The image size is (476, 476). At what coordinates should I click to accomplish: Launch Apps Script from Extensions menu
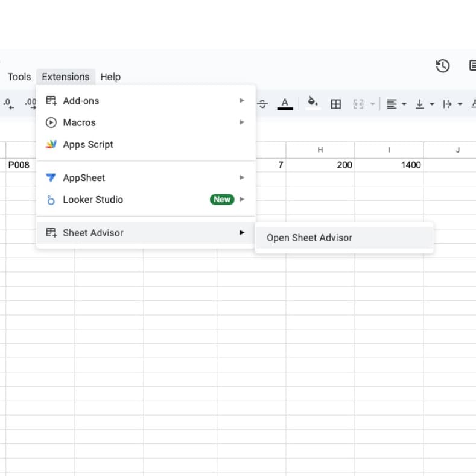(x=87, y=144)
